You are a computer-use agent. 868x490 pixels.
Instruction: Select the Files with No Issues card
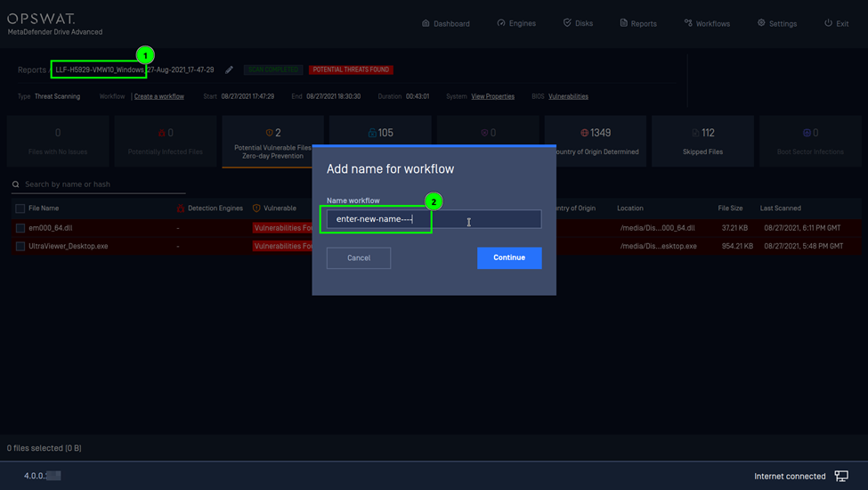click(x=58, y=141)
